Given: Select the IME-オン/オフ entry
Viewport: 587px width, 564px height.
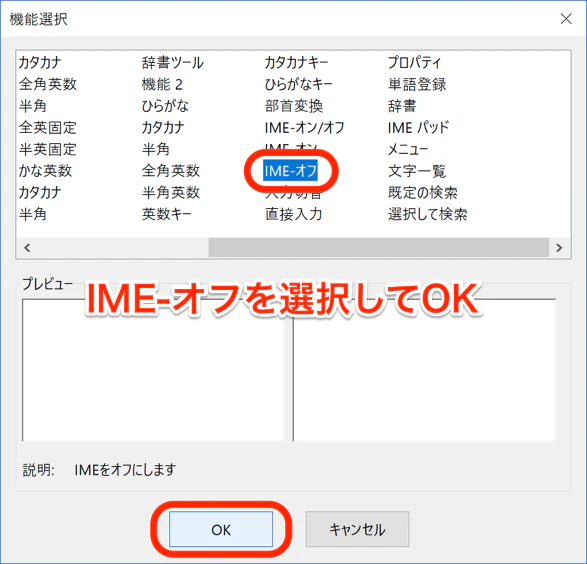Looking at the screenshot, I should point(304,128).
